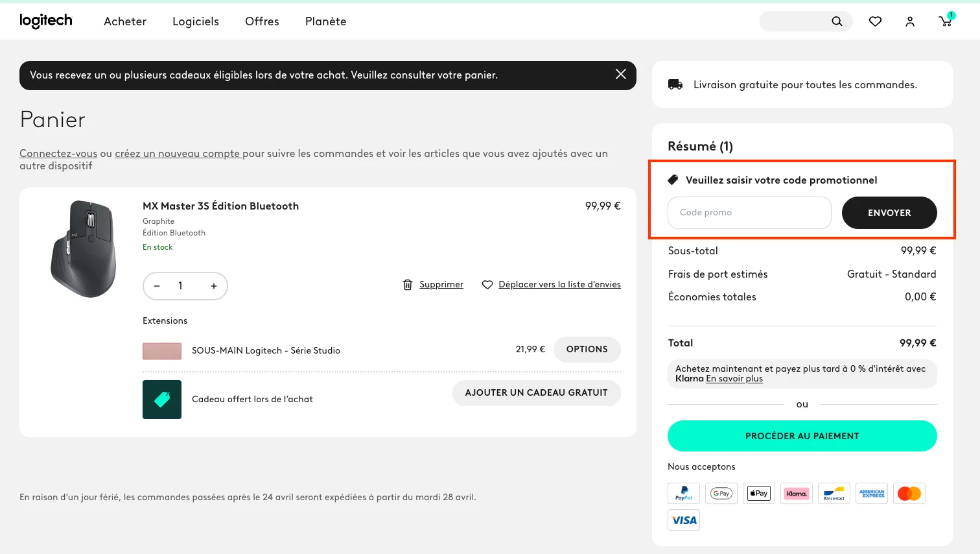Click the Total amount 99,99 €
Viewport: 980px width, 554px height.
(918, 343)
